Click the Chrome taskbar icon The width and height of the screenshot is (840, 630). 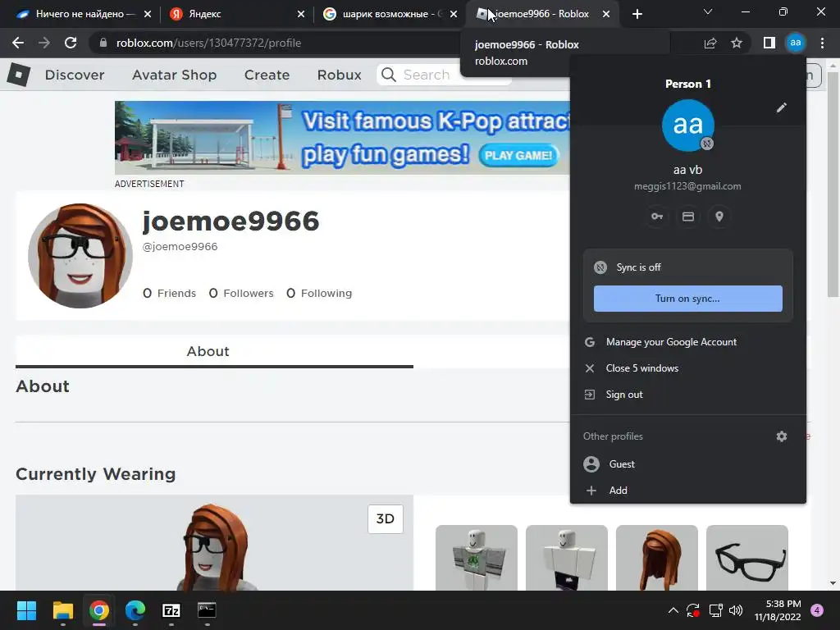pos(99,610)
